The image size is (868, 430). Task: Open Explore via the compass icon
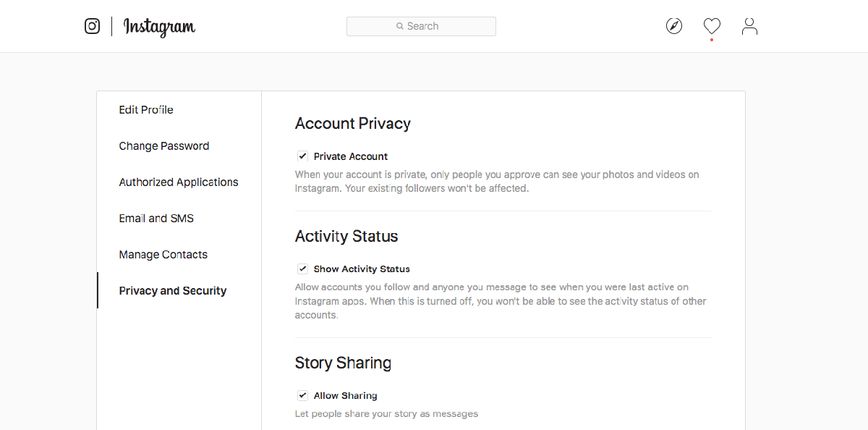click(674, 27)
